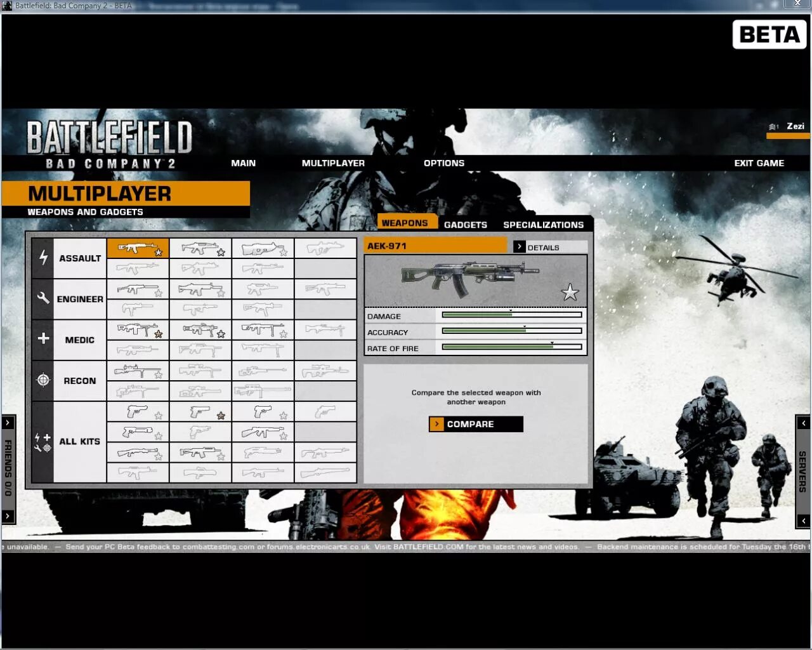Switch to the SPECIALIZATIONS tab

coord(544,225)
